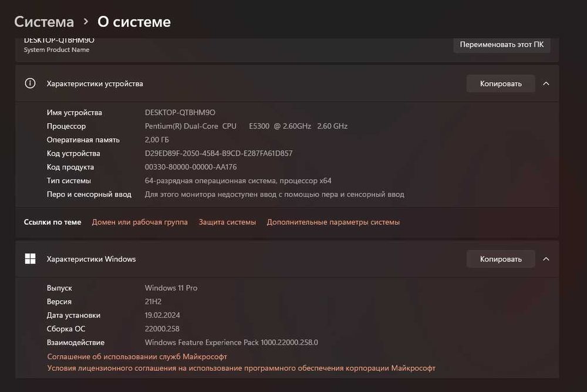Viewport: 587px width, 392px height.
Task: Click the Сборка ОС value 22000.258
Action: point(162,329)
